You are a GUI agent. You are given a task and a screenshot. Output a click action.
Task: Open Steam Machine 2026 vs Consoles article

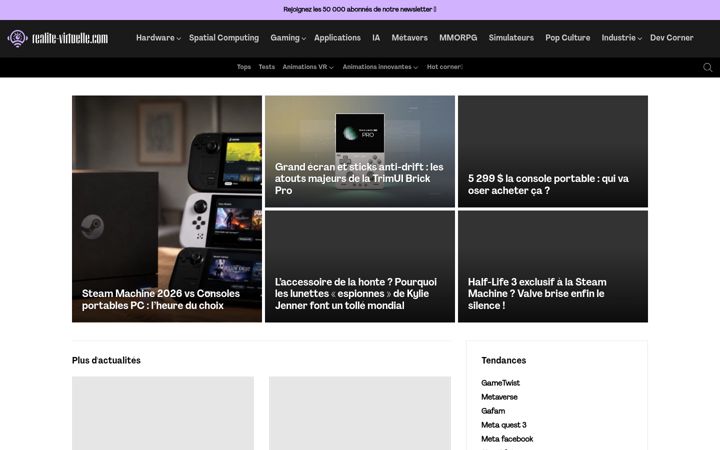(x=167, y=209)
